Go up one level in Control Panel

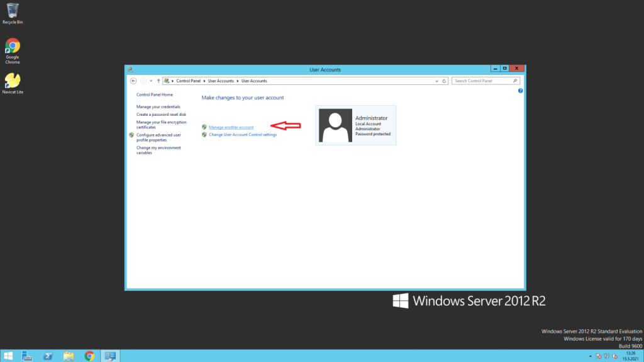point(158,81)
